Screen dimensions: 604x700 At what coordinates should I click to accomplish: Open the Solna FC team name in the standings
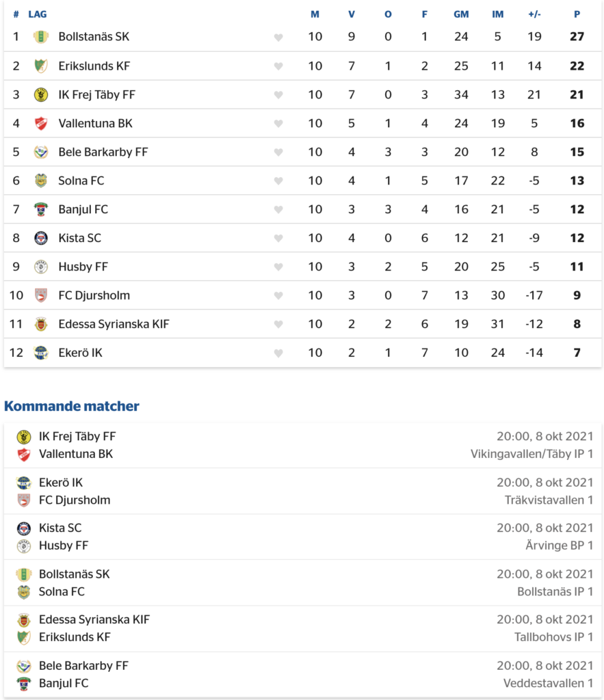(81, 180)
